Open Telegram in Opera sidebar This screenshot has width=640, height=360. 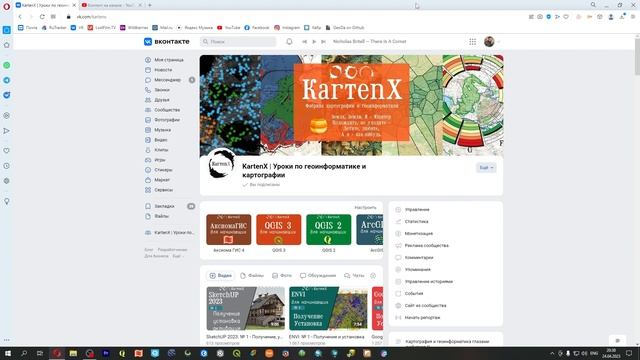[7, 80]
